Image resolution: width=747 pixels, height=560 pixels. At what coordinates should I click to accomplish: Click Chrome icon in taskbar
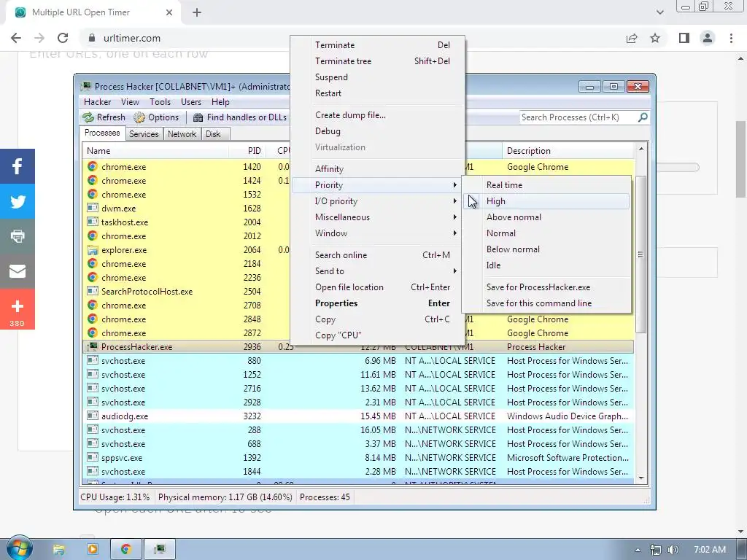click(x=125, y=550)
